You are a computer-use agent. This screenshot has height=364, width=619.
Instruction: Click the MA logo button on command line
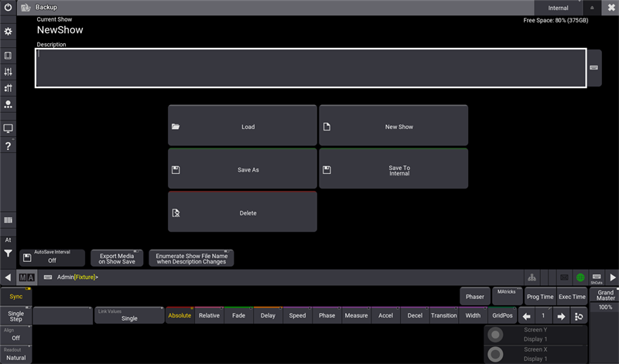tap(27, 277)
